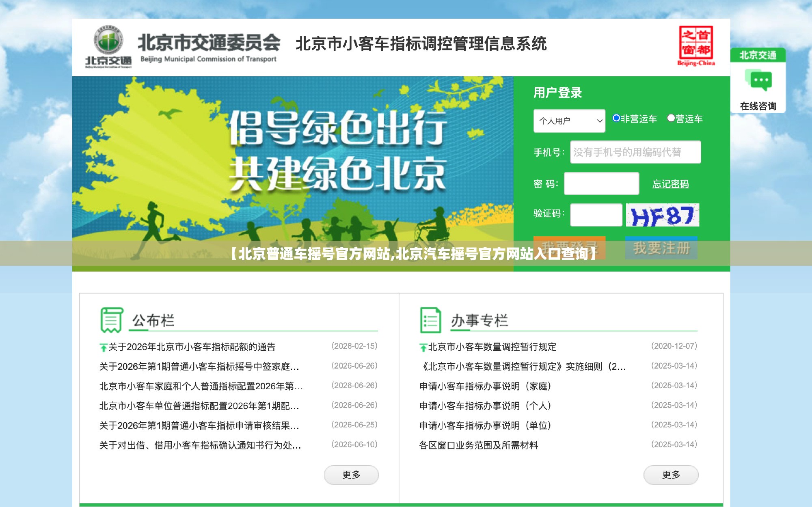This screenshot has height=507, width=812.
Task: Open 申请小客车指标办事说明（单位）
Action: point(485,425)
